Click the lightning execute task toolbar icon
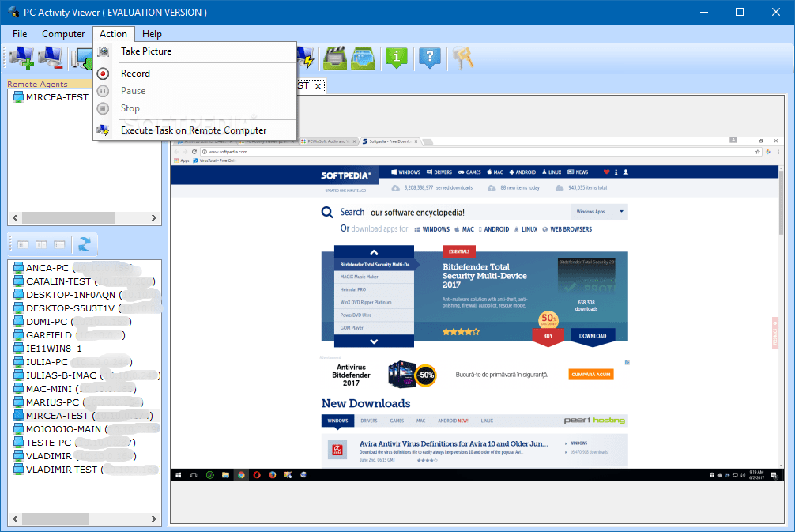Screen dimensions: 795x532 pyautogui.click(x=306, y=58)
